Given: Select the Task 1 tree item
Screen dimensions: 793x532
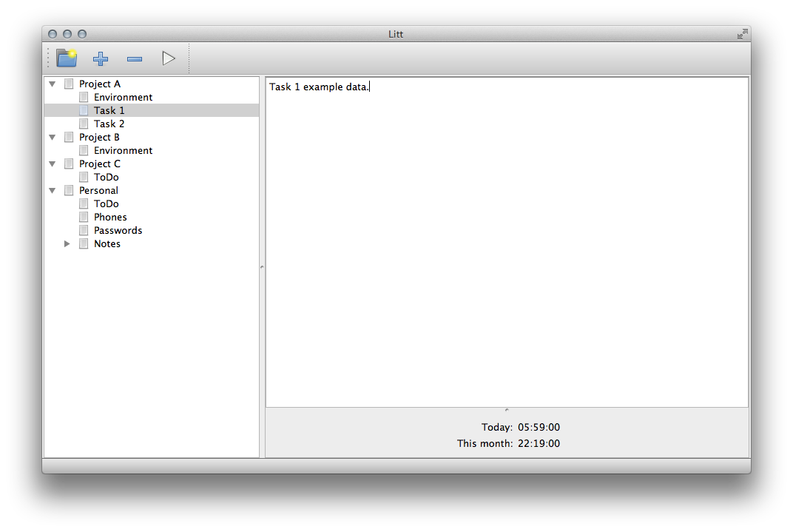Looking at the screenshot, I should point(109,110).
